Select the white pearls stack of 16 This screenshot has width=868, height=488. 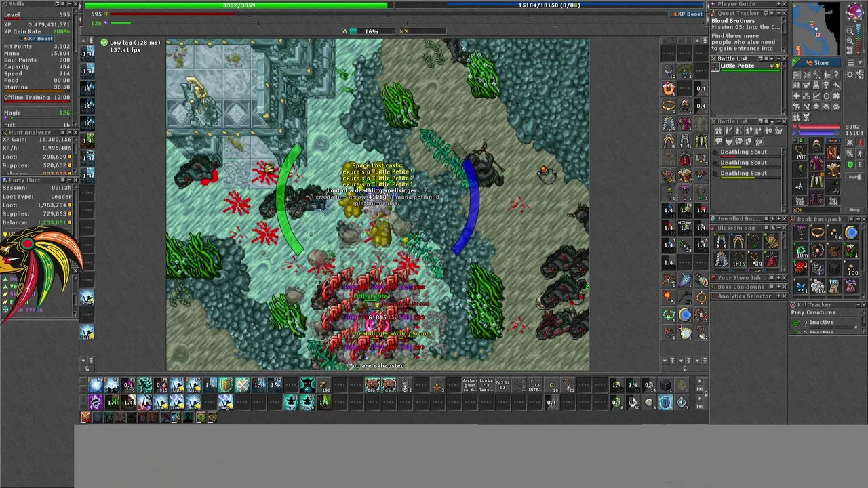[818, 287]
